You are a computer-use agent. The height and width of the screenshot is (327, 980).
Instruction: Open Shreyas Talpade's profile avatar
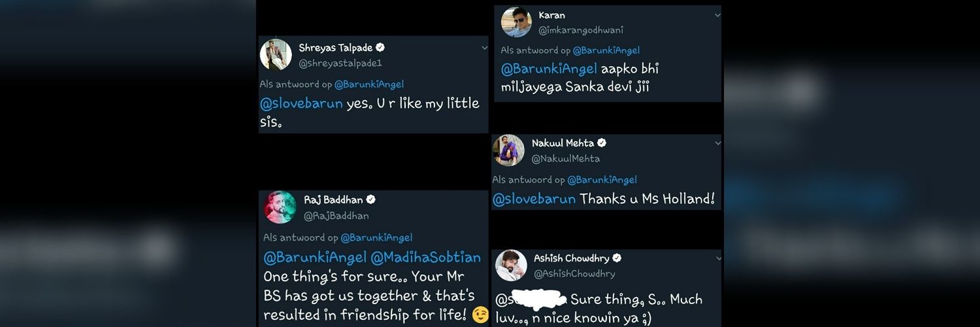(276, 54)
